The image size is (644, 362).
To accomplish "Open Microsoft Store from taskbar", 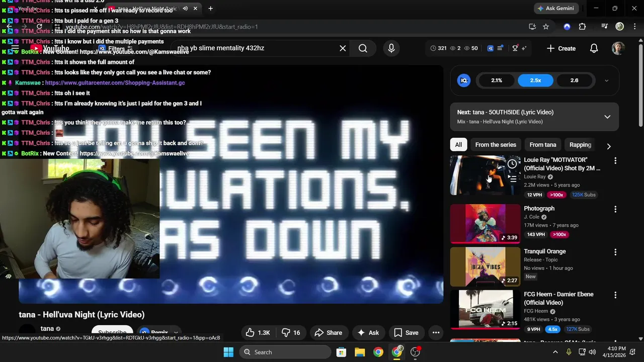I will point(341,352).
